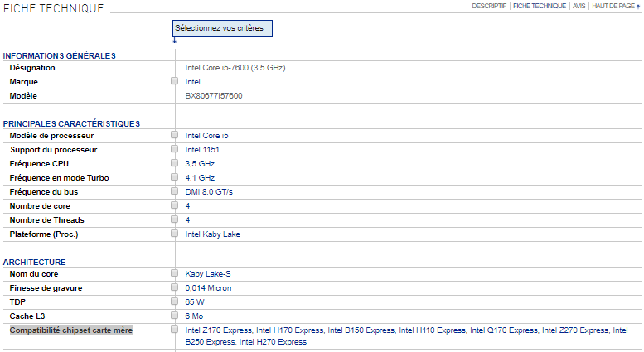
Task: Open the FICHE TECHNIQUE anchor link
Action: (540, 6)
